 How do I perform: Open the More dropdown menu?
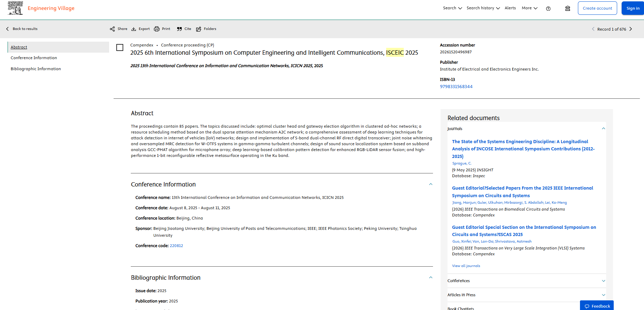tap(530, 8)
